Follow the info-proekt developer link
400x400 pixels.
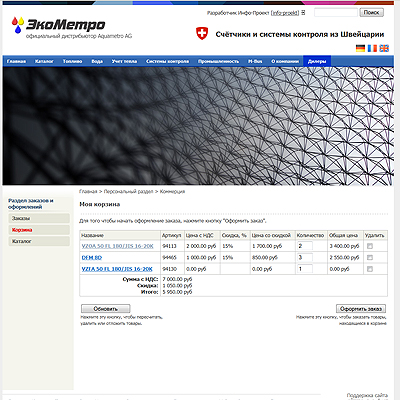(285, 13)
